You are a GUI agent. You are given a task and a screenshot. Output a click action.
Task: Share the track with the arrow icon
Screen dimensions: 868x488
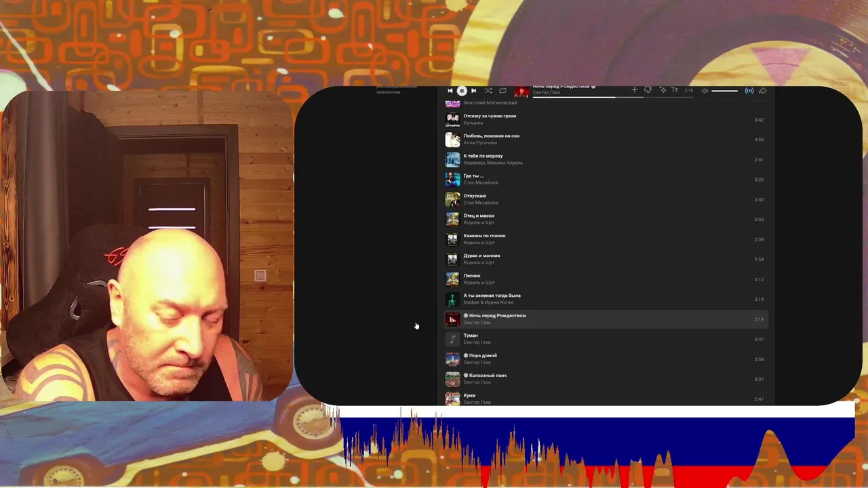[x=762, y=91]
